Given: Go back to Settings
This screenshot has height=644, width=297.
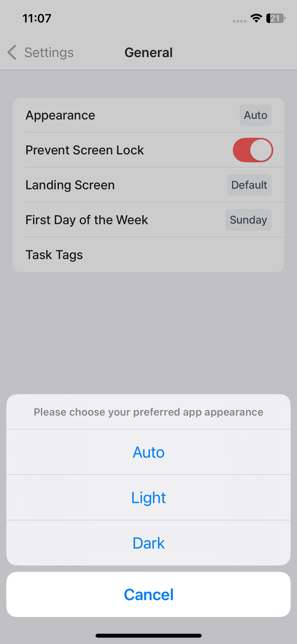Looking at the screenshot, I should click(49, 52).
